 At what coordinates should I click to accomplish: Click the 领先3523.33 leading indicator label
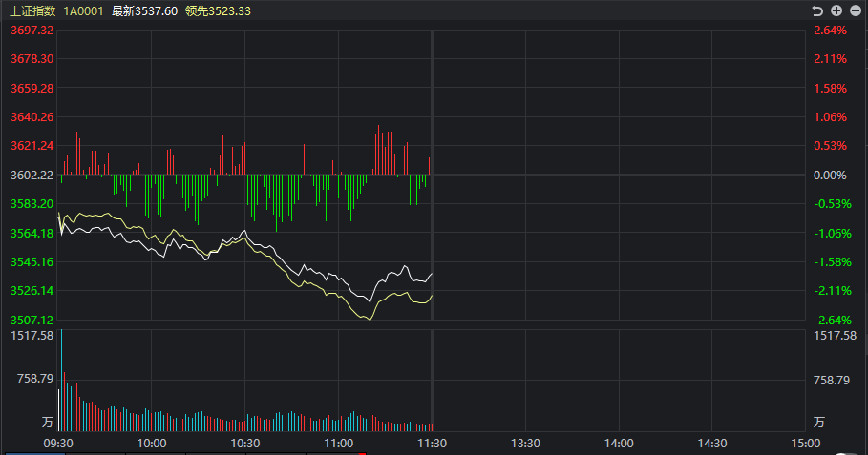point(218,11)
